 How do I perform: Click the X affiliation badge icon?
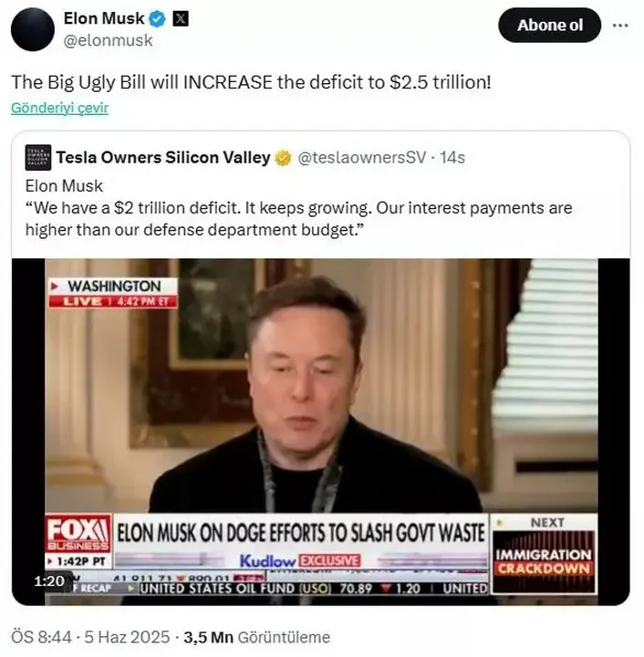pyautogui.click(x=181, y=19)
